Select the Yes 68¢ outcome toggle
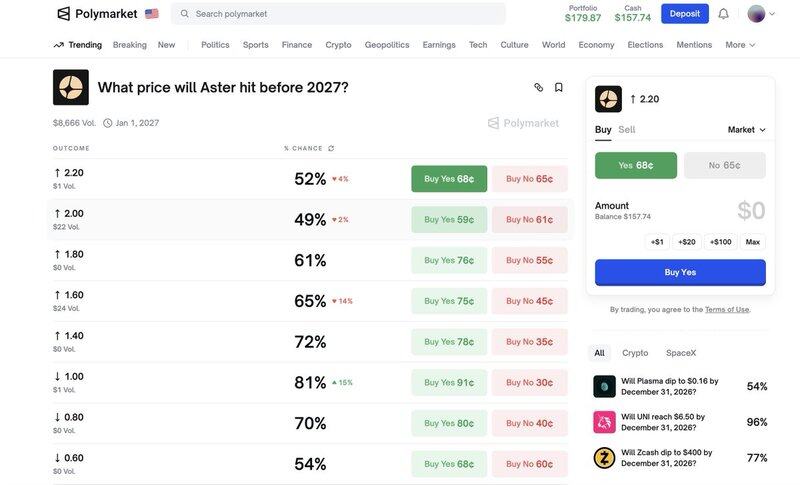The height and width of the screenshot is (485, 800). click(636, 165)
